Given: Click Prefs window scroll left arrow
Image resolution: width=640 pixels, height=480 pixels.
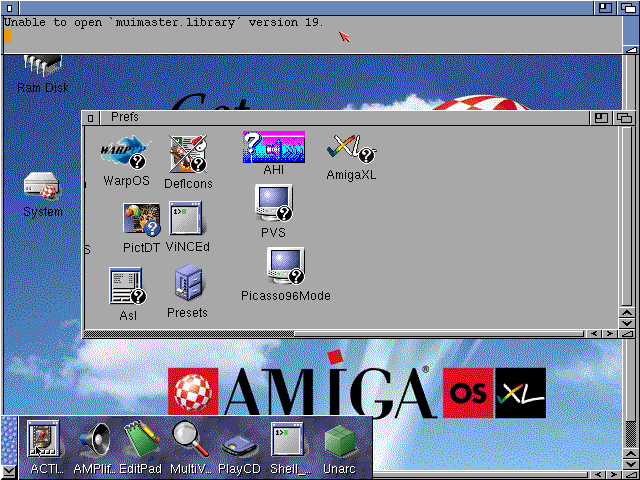Looking at the screenshot, I should [x=594, y=333].
